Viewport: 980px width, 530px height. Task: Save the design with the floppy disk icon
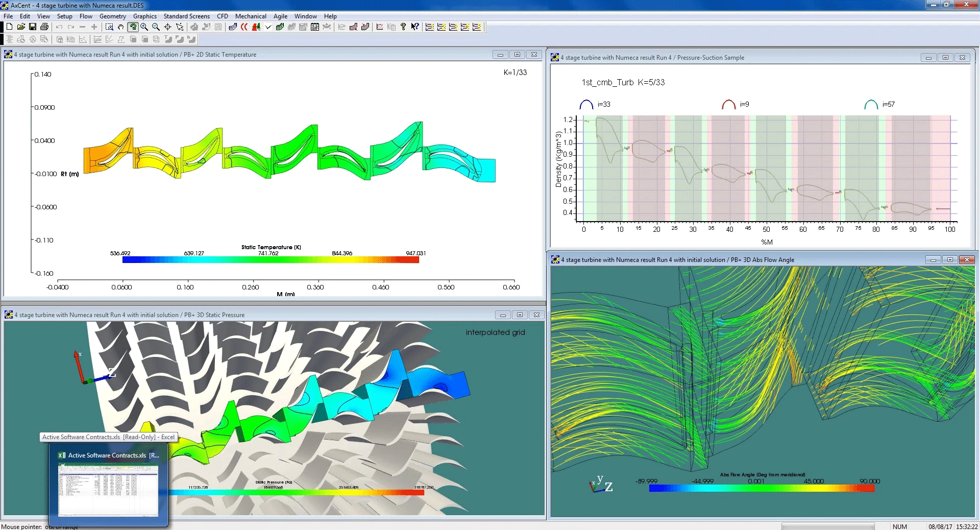pos(33,27)
